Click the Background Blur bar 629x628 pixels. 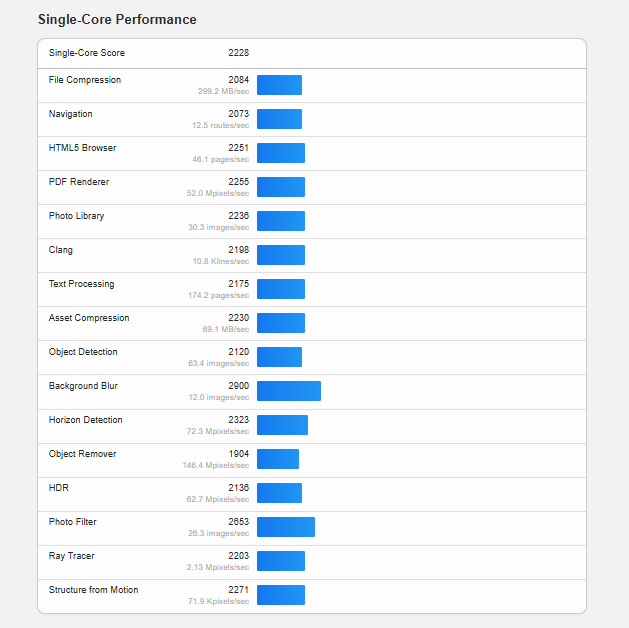289,391
